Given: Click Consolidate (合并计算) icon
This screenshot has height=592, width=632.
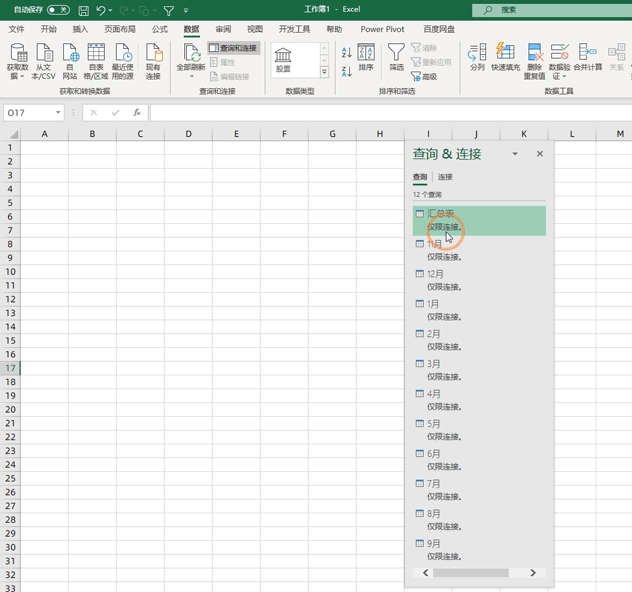Looking at the screenshot, I should click(x=588, y=57).
